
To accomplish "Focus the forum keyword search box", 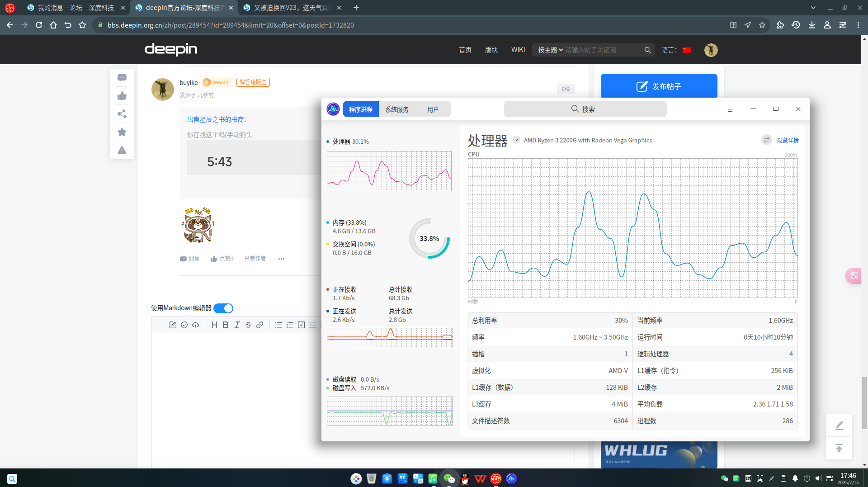I will (x=603, y=50).
